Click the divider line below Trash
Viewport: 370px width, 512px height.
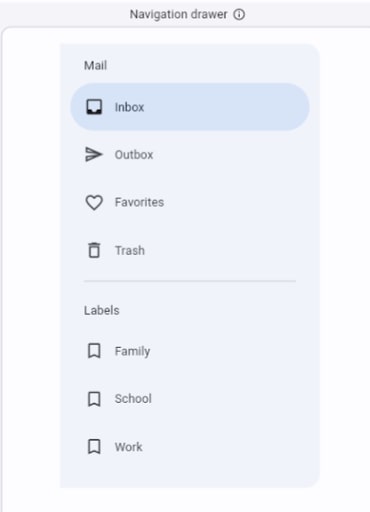tap(190, 281)
